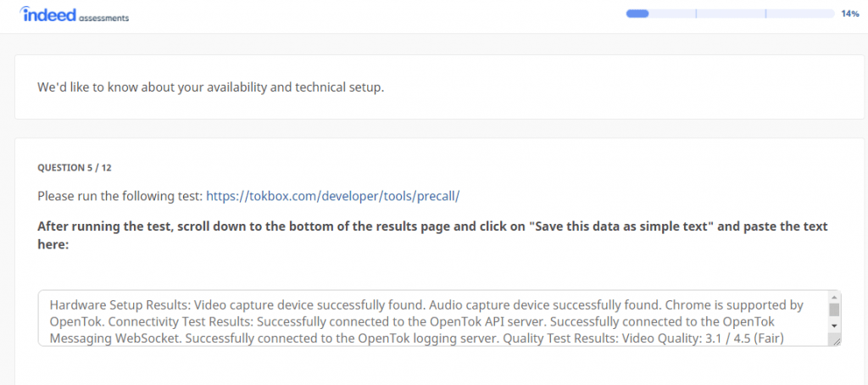Image resolution: width=868 pixels, height=385 pixels.
Task: Click the 'QUESTION 5 / 12' label
Action: click(x=75, y=168)
